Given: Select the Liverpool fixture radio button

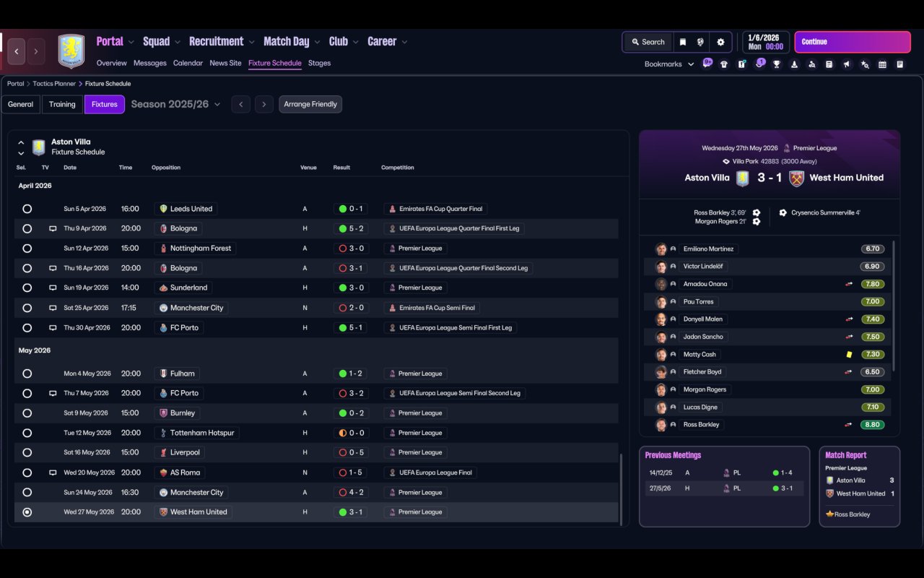Looking at the screenshot, I should (27, 452).
